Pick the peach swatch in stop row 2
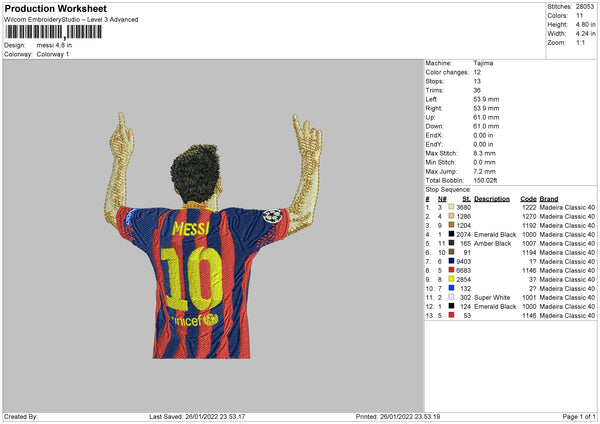Screen dimensions: 600x424 tap(452, 216)
